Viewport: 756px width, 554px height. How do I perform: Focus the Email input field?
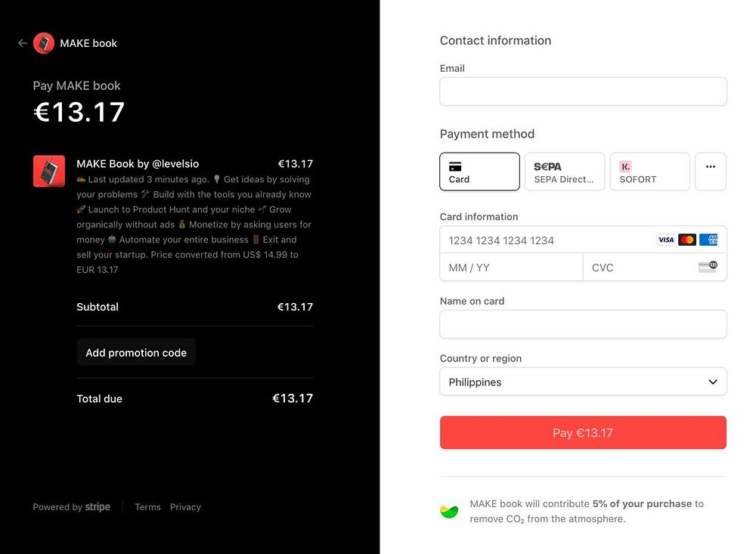(x=583, y=91)
